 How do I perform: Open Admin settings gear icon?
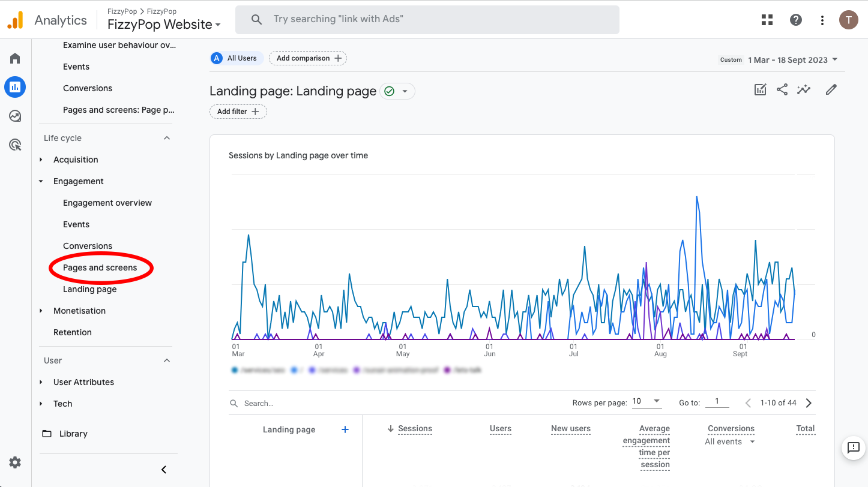coord(15,462)
